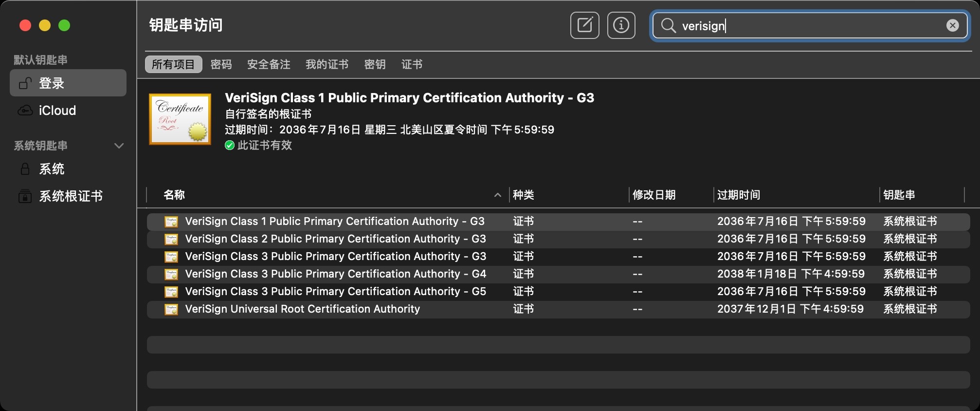
Task: Open the 安全备注 tab
Action: tap(269, 64)
